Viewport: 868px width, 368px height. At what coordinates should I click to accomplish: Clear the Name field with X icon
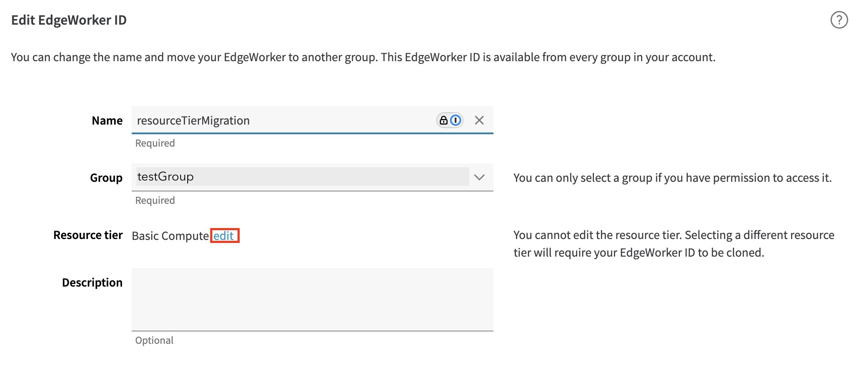coord(479,120)
